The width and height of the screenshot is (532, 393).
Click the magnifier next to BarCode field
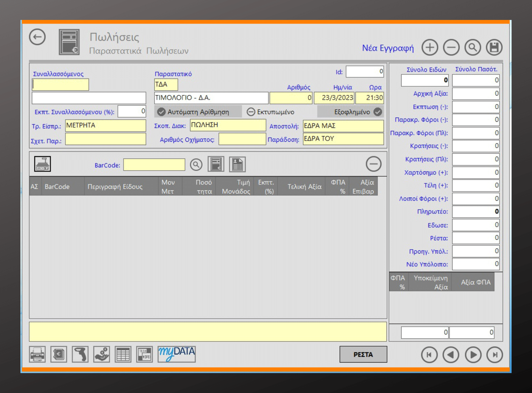(x=196, y=165)
